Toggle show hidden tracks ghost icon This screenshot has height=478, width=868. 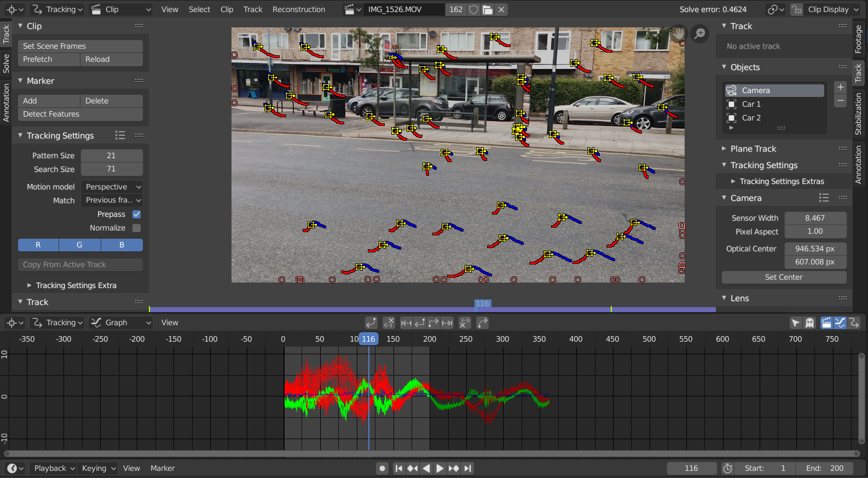click(809, 323)
